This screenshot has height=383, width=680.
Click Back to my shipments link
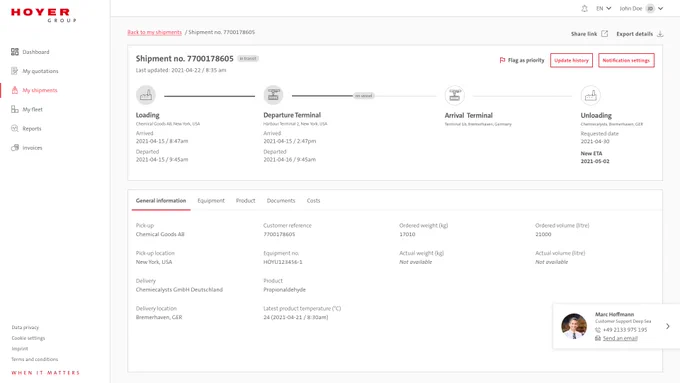tap(154, 32)
